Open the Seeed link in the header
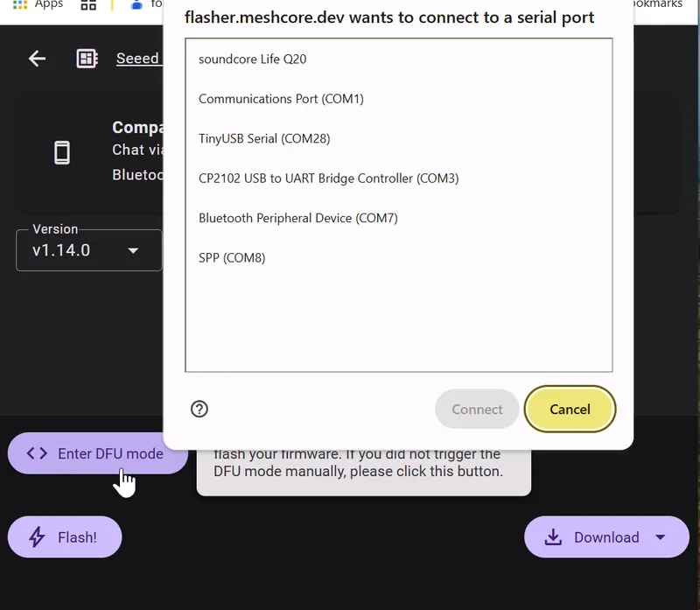This screenshot has width=700, height=610. click(137, 58)
